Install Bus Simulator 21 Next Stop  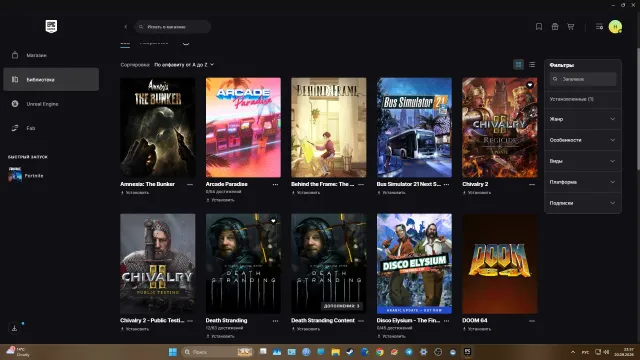pos(391,193)
